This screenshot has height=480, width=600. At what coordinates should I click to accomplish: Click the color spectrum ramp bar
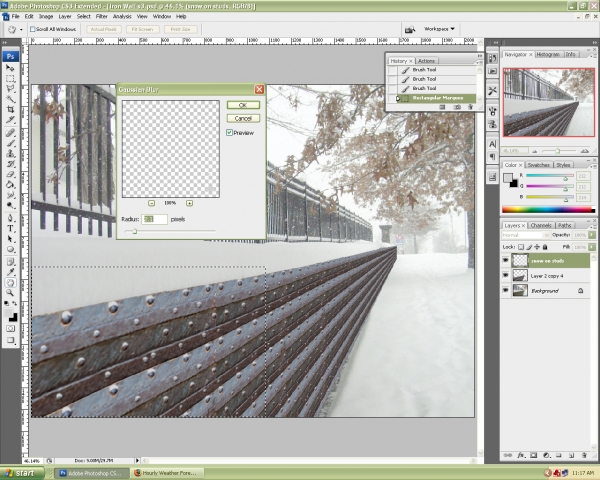[548, 209]
